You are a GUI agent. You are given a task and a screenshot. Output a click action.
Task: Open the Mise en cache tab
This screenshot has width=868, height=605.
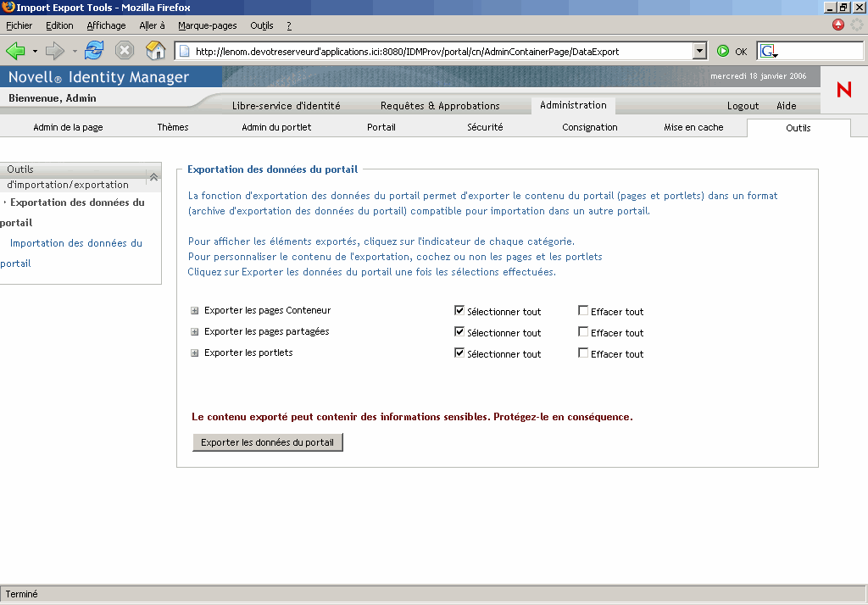tap(693, 127)
